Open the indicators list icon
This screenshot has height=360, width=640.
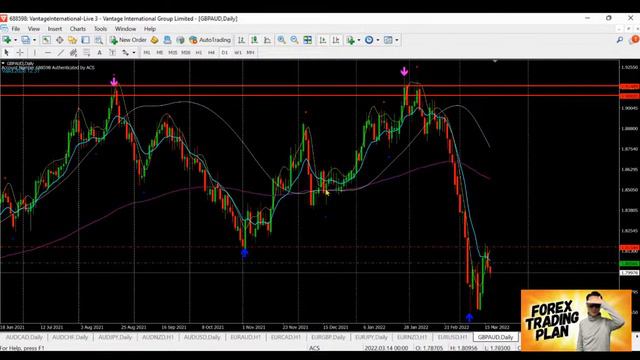tap(351, 40)
